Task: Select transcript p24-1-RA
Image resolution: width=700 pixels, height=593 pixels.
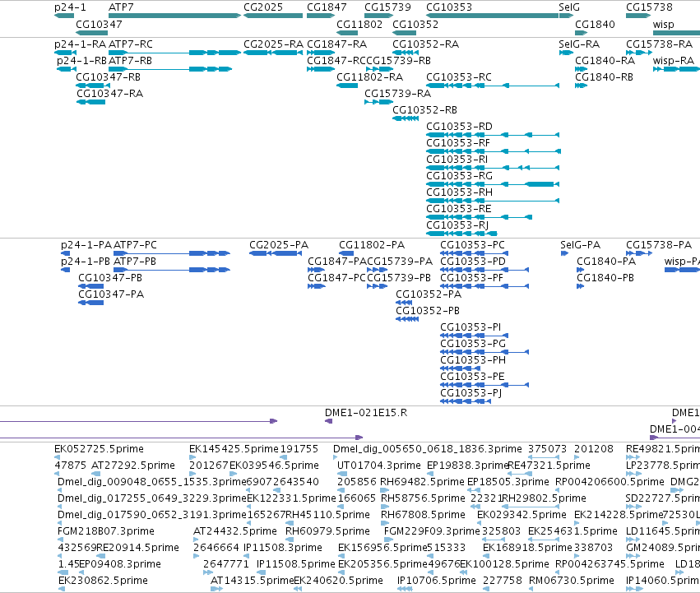Action: pos(64,53)
